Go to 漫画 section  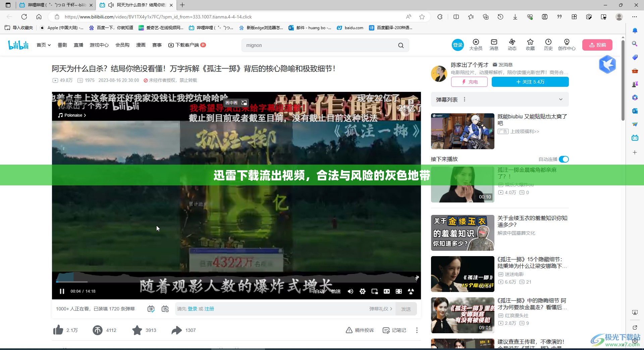click(x=141, y=45)
